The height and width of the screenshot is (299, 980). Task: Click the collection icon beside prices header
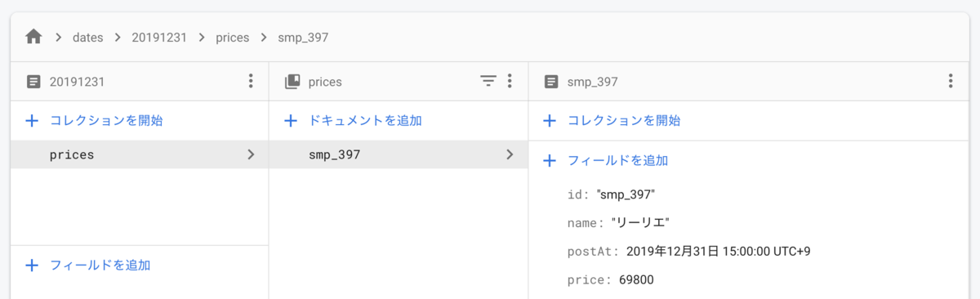pos(292,82)
